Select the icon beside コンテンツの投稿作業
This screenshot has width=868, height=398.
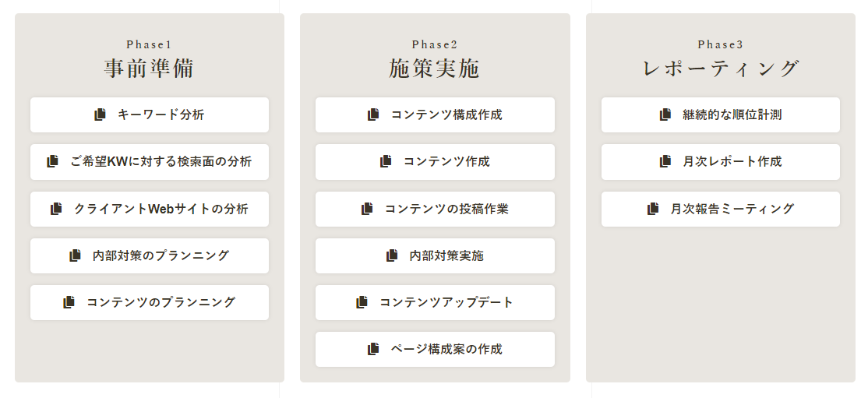point(367,209)
